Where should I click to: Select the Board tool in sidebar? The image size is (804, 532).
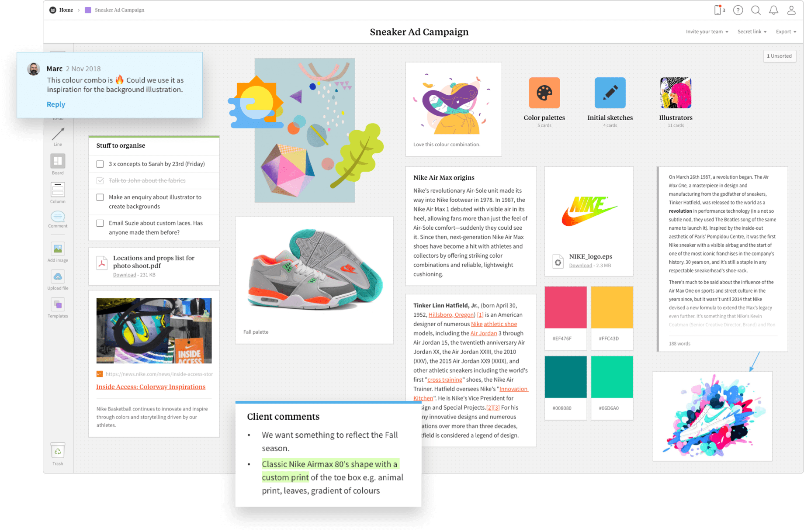tap(58, 164)
